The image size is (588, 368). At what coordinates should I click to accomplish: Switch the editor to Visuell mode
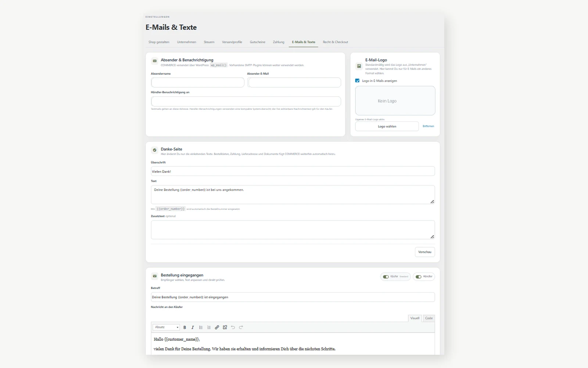415,318
